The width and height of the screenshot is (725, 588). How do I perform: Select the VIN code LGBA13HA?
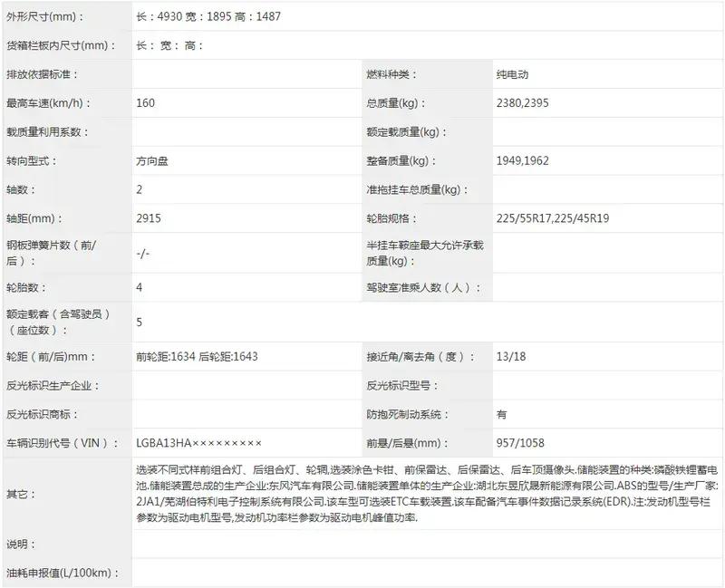[x=198, y=442]
